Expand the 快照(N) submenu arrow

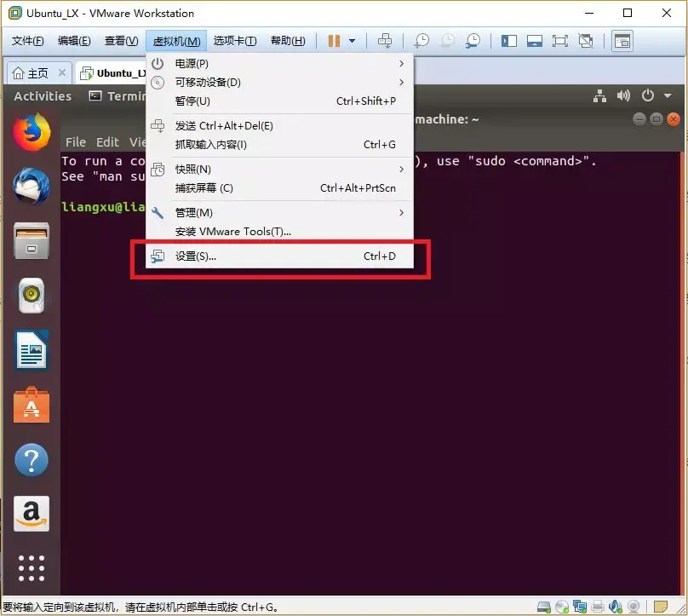[402, 170]
